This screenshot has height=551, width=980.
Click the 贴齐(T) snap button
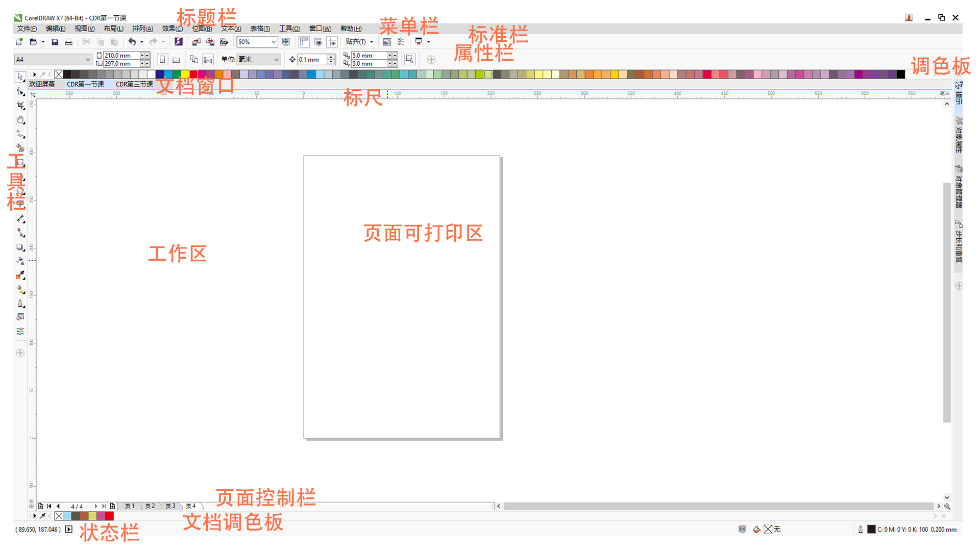pos(356,42)
